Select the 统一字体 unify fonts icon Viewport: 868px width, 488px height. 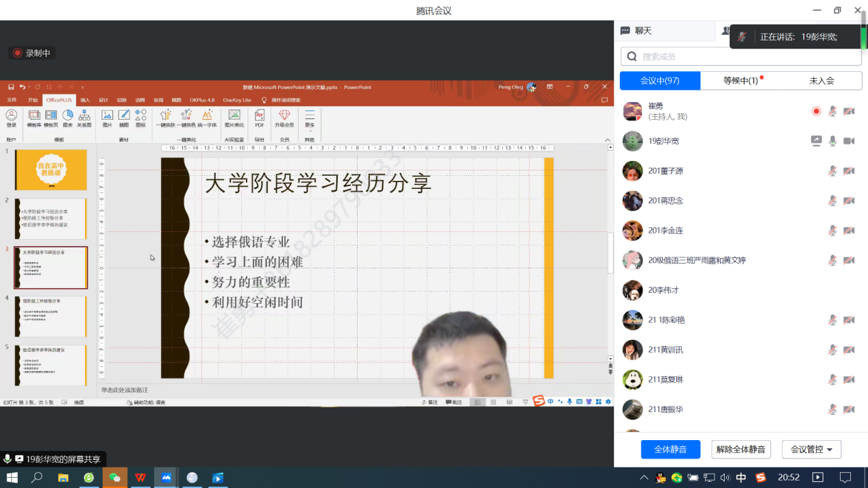(x=207, y=118)
